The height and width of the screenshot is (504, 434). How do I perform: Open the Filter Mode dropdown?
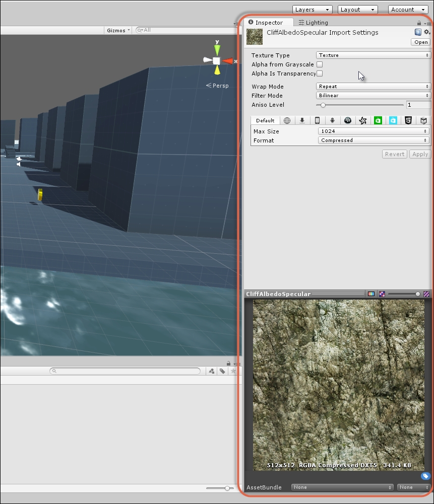point(373,96)
